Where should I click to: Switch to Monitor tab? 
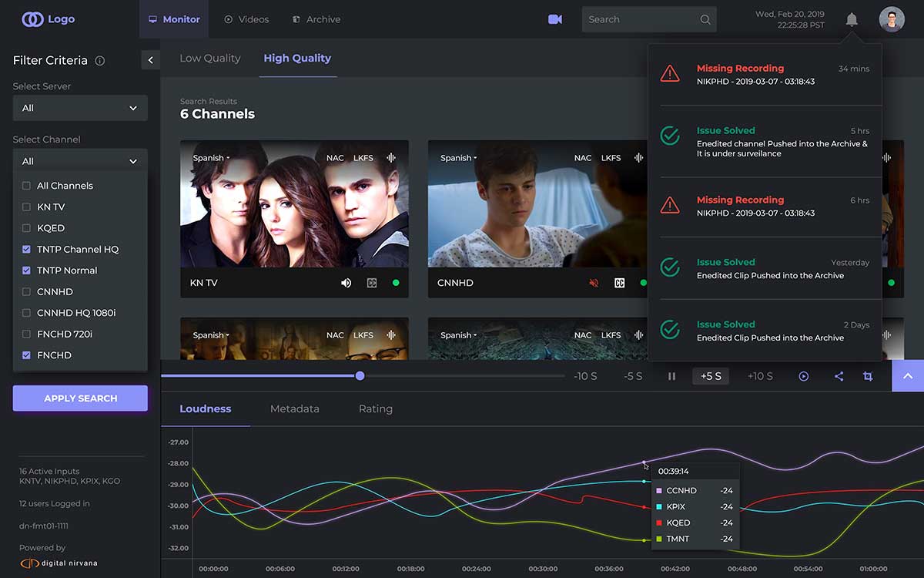[174, 19]
